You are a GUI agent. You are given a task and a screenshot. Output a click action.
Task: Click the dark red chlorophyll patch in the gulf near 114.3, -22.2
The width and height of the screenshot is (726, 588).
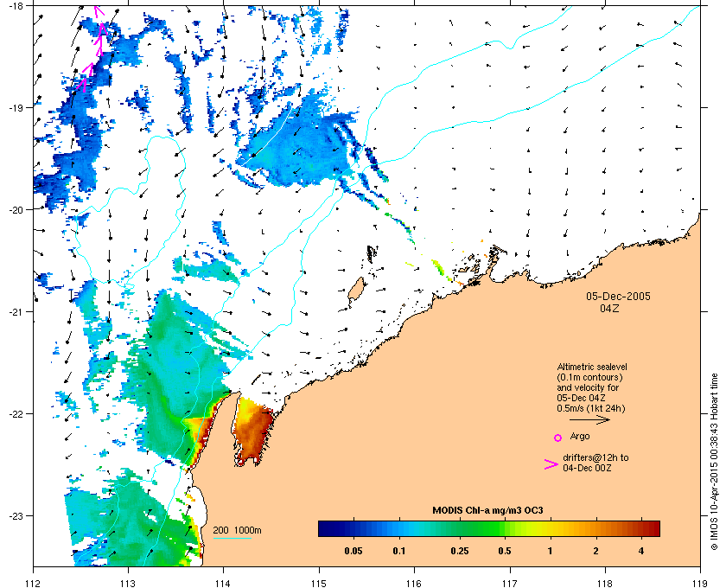254,431
